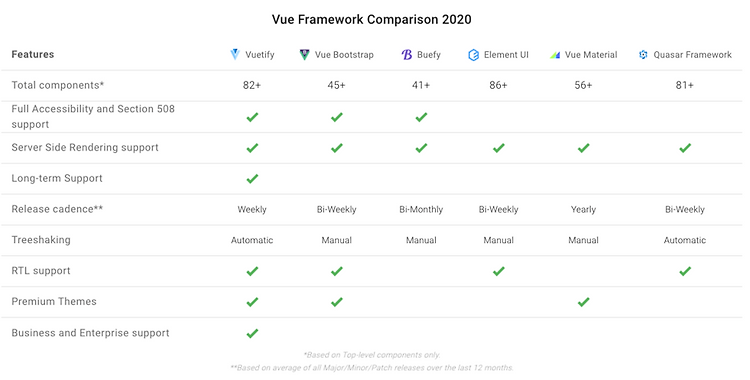Image resolution: width=750 pixels, height=380 pixels.
Task: Click Quasar's RTL support checkmark
Action: pyautogui.click(x=685, y=271)
